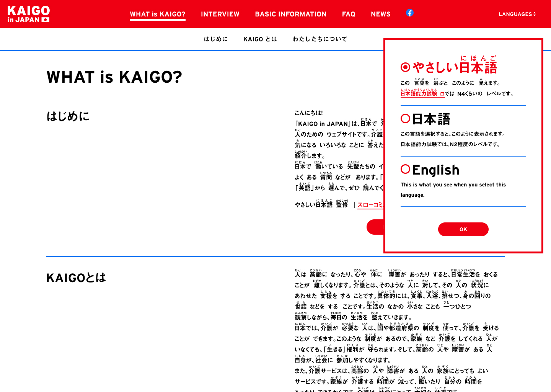Follow the スローコミ supervisor link
Screen dimensions: 551x392
click(x=370, y=205)
